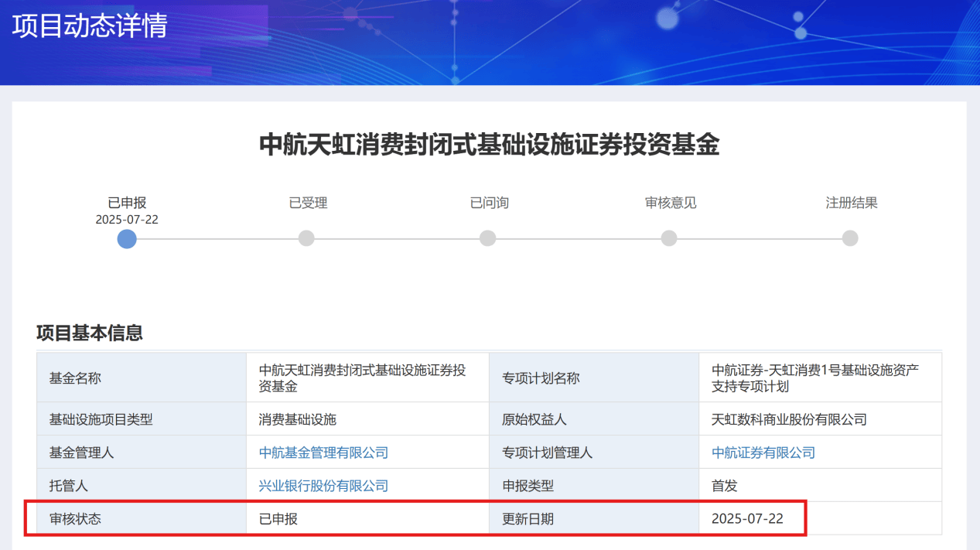Screen dimensions: 980x550
Task: Click the 2025-07-22 date under 已申报 step
Action: pyautogui.click(x=127, y=220)
